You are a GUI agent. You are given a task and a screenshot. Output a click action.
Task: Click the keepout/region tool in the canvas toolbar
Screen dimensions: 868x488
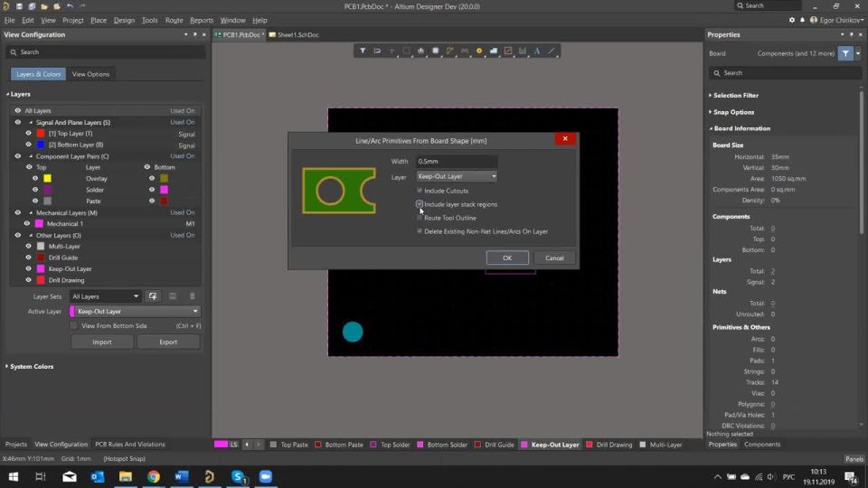click(x=507, y=51)
